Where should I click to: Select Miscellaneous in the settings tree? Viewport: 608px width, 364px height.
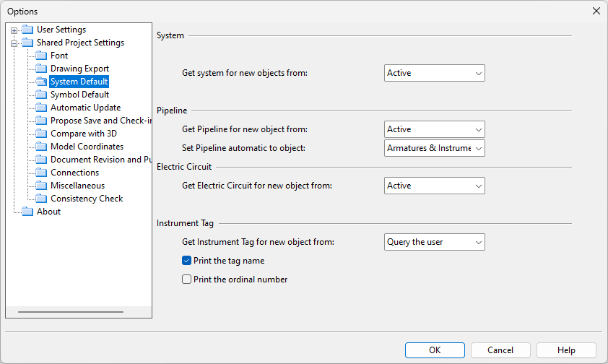coord(77,186)
